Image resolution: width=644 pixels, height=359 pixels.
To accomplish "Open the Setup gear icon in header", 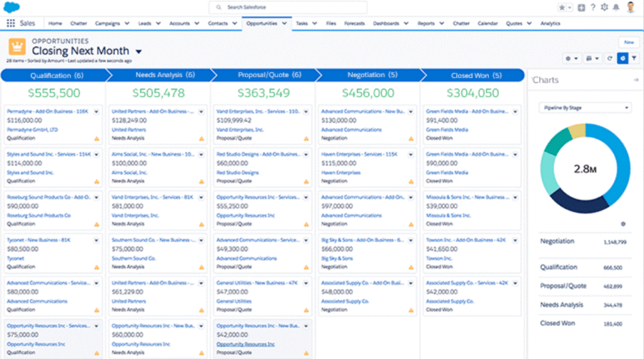I will click(604, 8).
